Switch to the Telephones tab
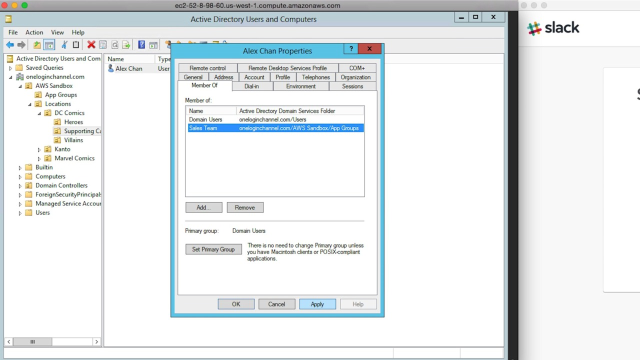The width and height of the screenshot is (640, 360). point(316,77)
